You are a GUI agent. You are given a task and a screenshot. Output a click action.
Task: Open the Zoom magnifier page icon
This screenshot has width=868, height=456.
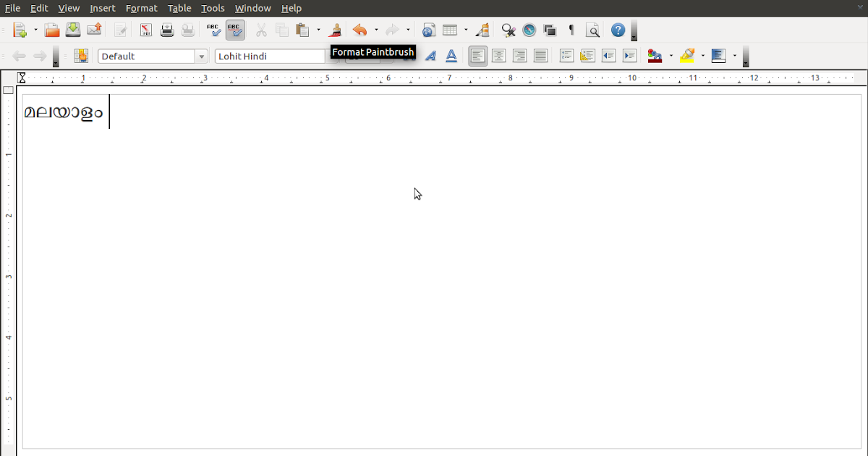(x=592, y=30)
